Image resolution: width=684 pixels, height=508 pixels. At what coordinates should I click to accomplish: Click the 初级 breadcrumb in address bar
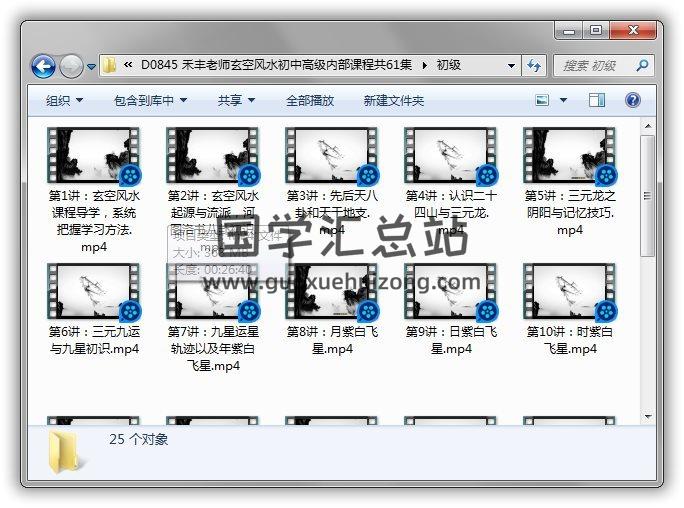tap(448, 66)
